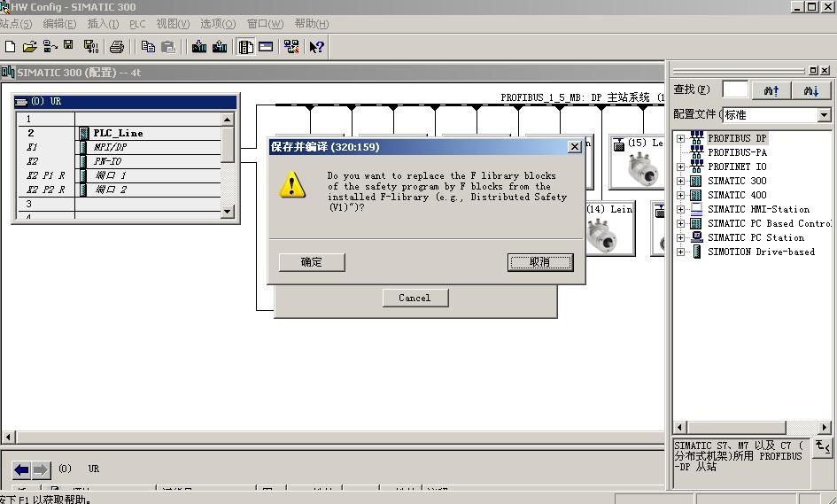This screenshot has width=837, height=504.
Task: Open the 站点(S) menu
Action: coord(15,24)
